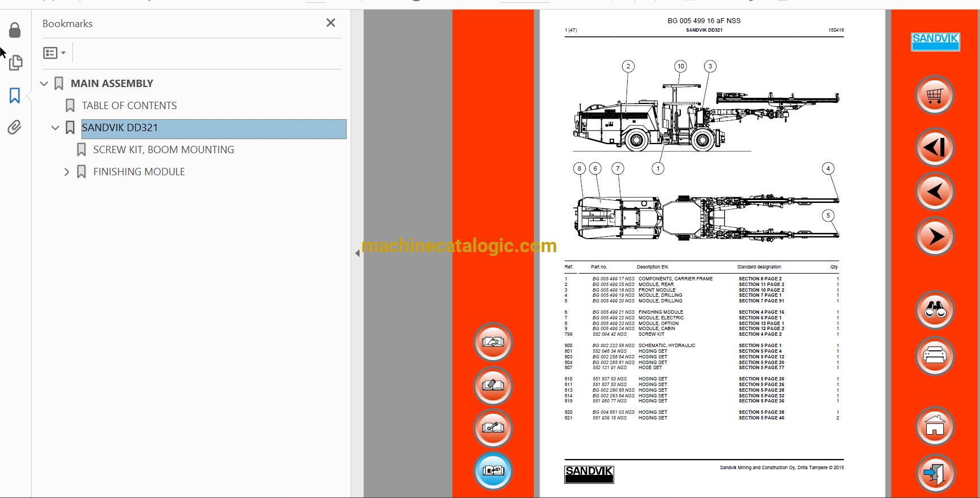Collapse the navigation pane with the arrow handle
The height and width of the screenshot is (498, 980).
357,253
